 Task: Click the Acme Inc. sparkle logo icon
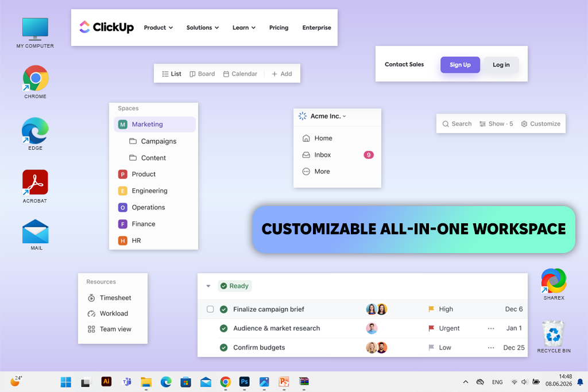click(302, 116)
